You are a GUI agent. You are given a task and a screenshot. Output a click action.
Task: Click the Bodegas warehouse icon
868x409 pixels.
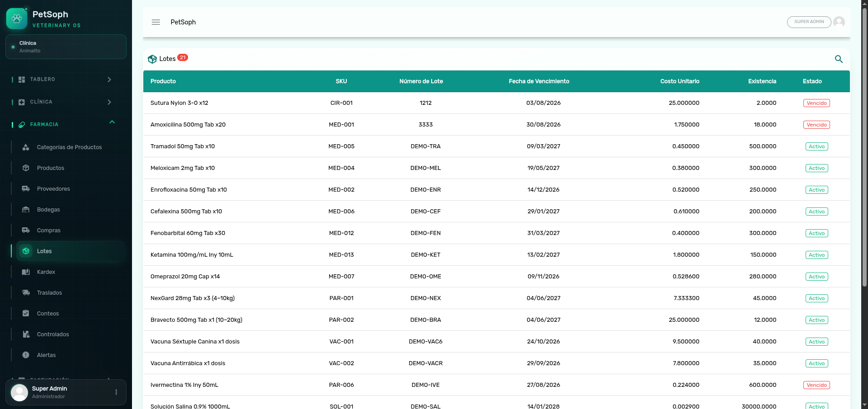tap(26, 209)
